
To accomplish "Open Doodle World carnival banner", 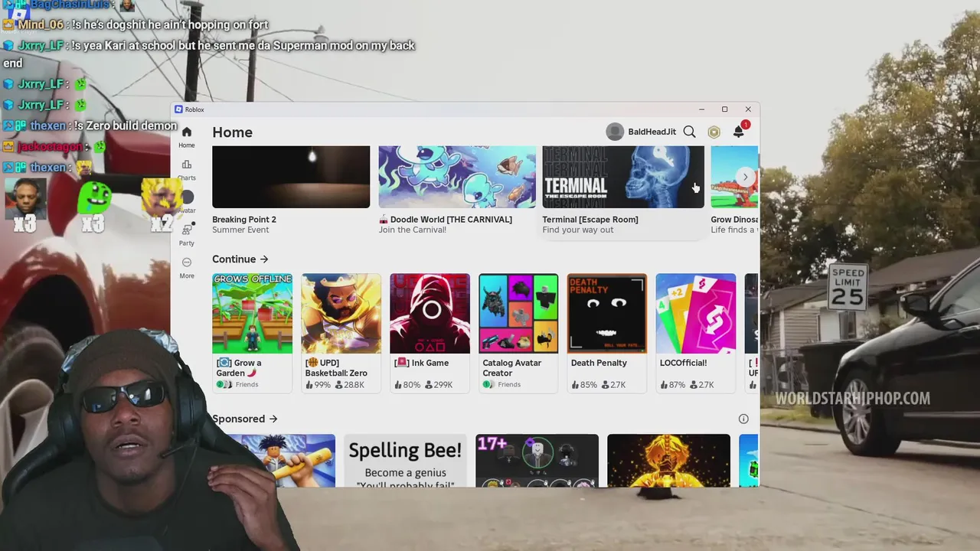I will 457,177.
